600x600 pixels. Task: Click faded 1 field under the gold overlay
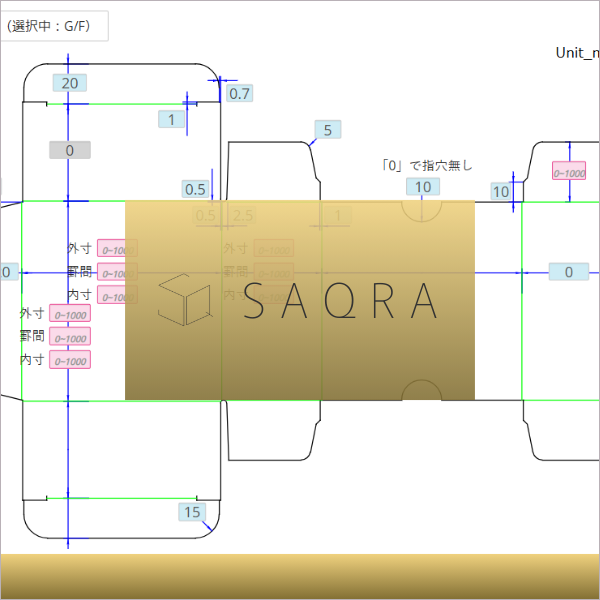(338, 215)
